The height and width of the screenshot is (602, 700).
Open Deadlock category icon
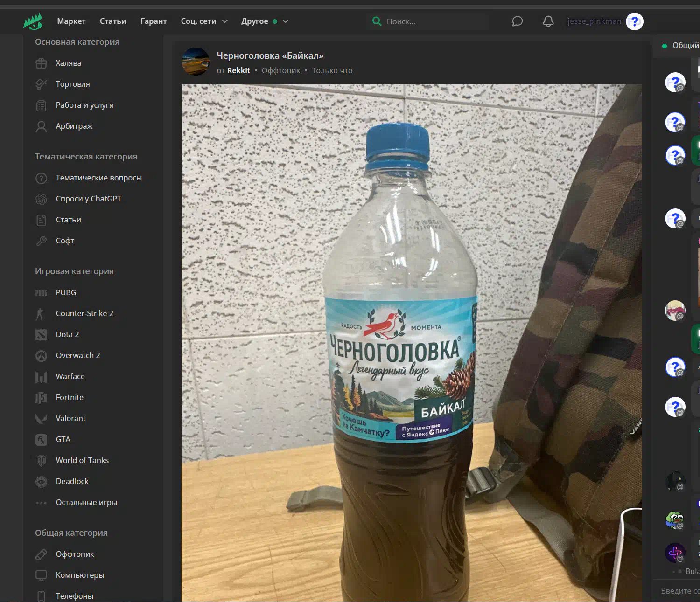click(42, 482)
